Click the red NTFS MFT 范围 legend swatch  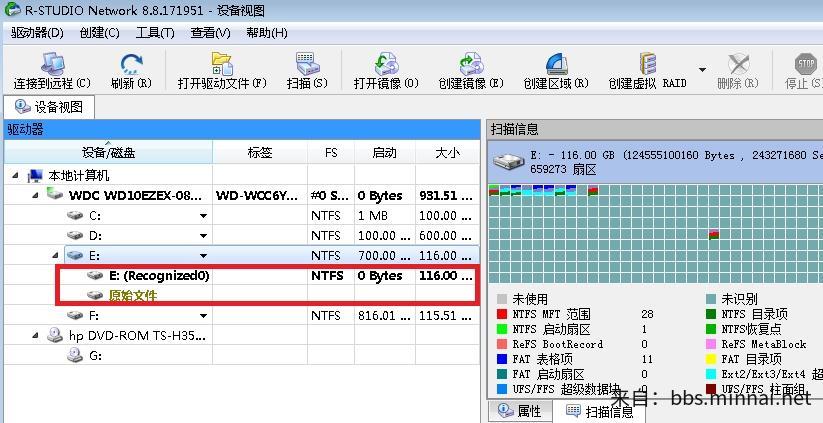pos(502,314)
